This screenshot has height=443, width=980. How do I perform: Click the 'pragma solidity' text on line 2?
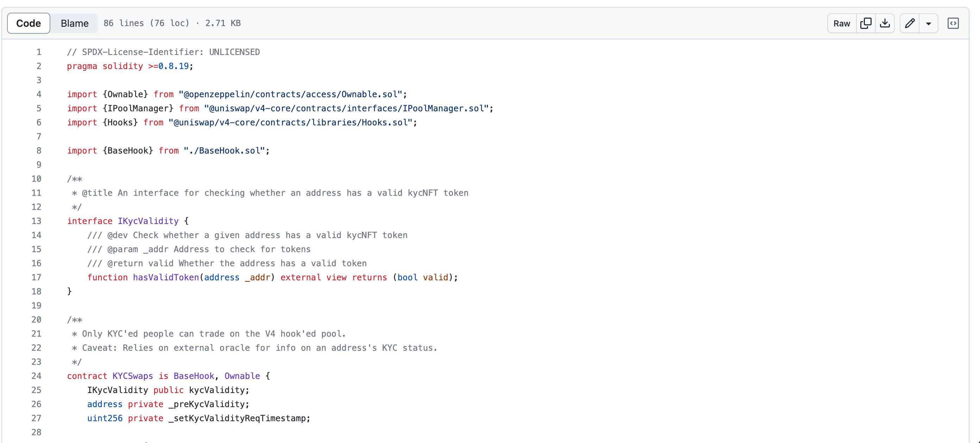105,66
